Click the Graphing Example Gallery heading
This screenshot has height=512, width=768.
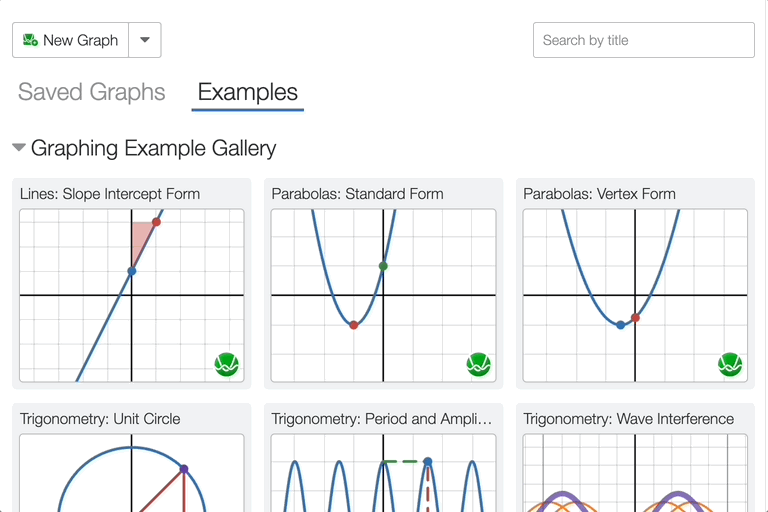pyautogui.click(x=153, y=148)
